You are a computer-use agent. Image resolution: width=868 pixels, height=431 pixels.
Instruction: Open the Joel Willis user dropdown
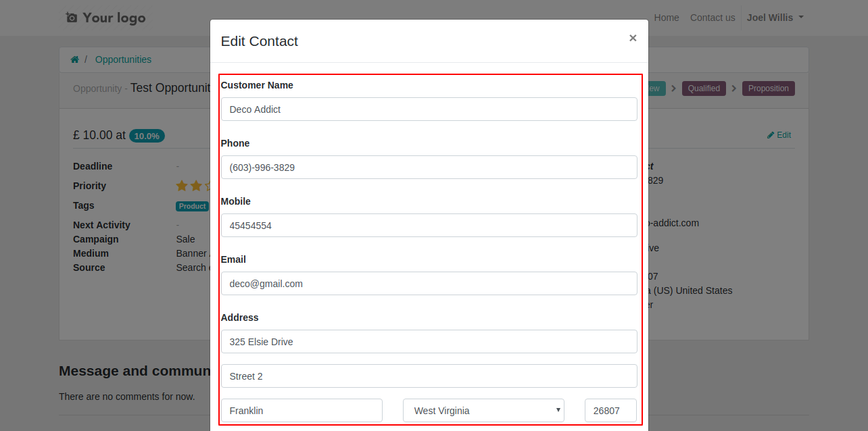775,18
